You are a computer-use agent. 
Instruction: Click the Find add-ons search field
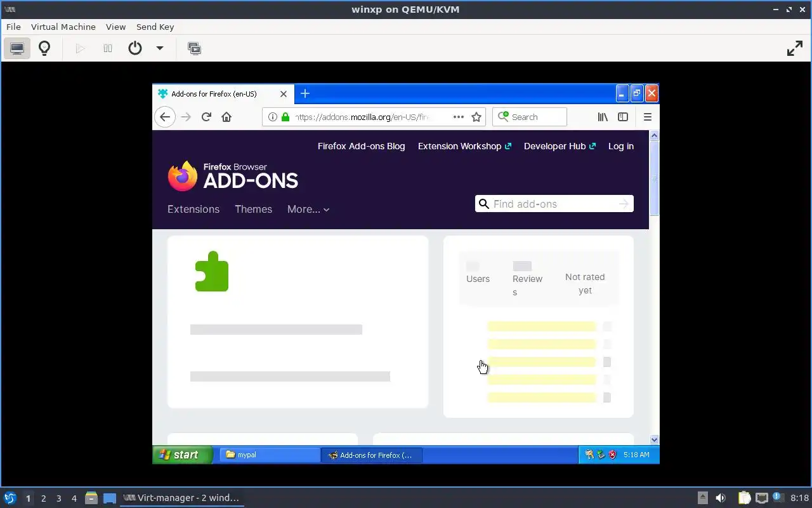(x=554, y=204)
